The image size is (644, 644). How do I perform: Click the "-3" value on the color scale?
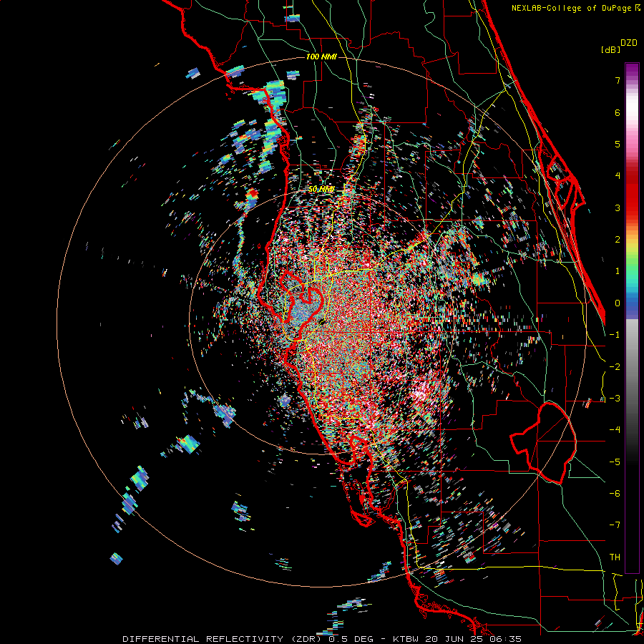pyautogui.click(x=615, y=399)
